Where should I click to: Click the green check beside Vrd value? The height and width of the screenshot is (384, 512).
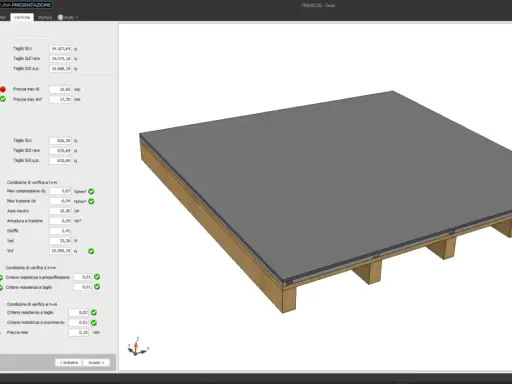click(x=91, y=251)
